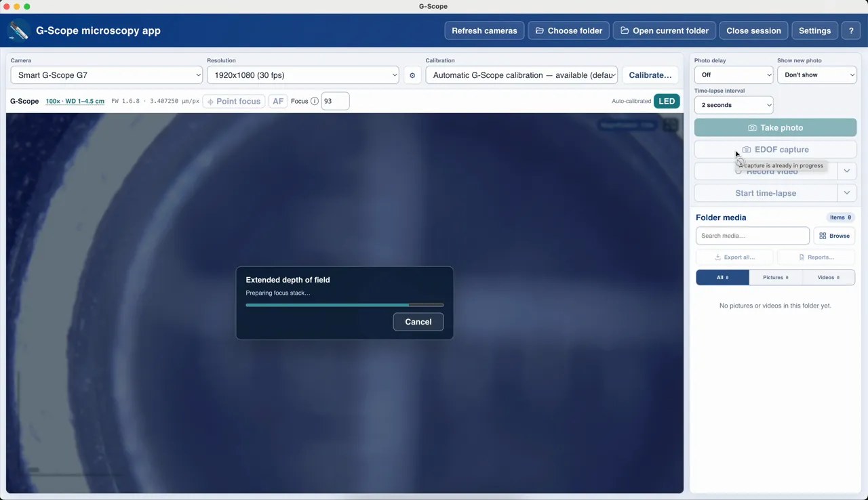868x500 pixels.
Task: Click the focus stack progress bar
Action: pos(344,305)
